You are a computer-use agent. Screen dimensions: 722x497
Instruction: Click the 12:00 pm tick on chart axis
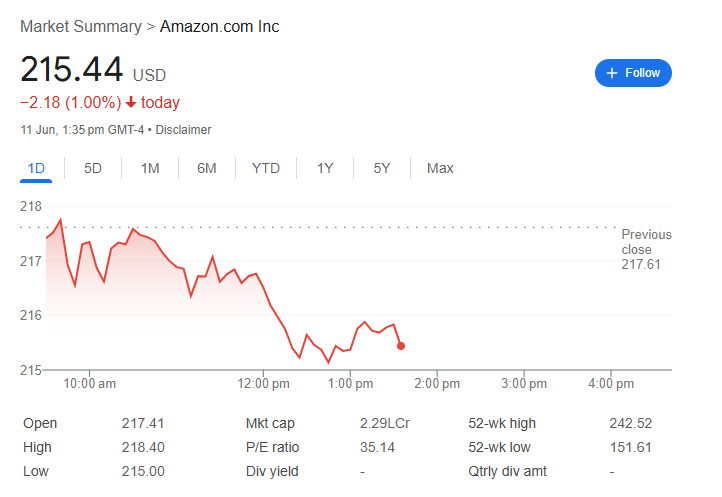[x=263, y=383]
